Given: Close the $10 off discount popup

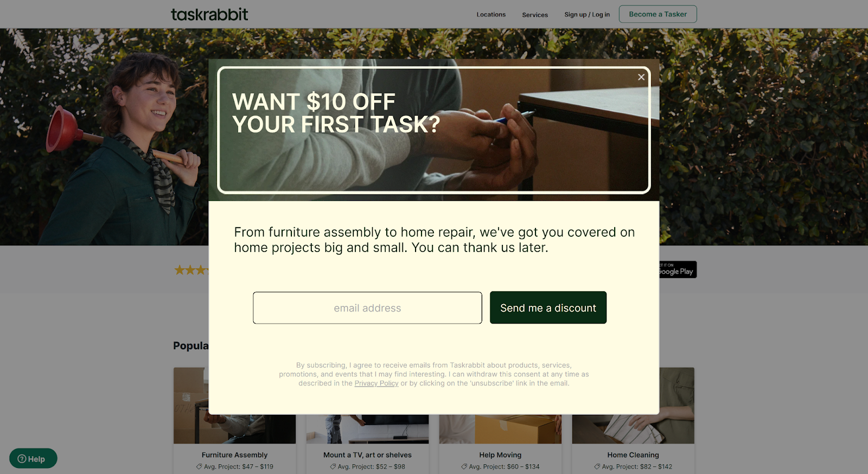Looking at the screenshot, I should coord(641,77).
